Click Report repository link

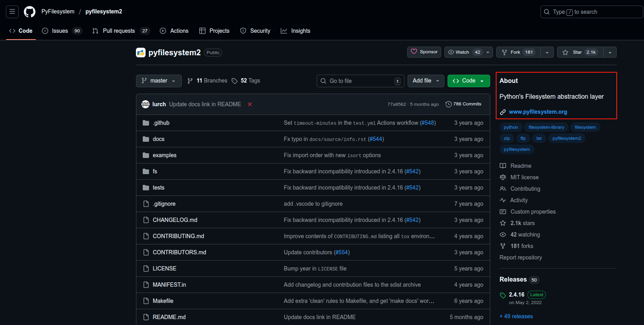[x=521, y=257]
